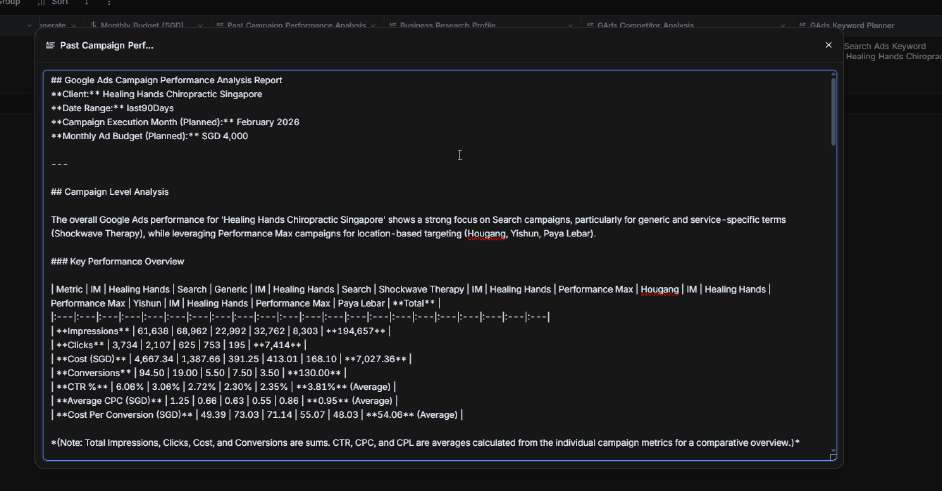This screenshot has width=942, height=491.
Task: Click the 'Monthly Ad Budget (Planned): SGD 4,000' line
Action: [x=149, y=136]
